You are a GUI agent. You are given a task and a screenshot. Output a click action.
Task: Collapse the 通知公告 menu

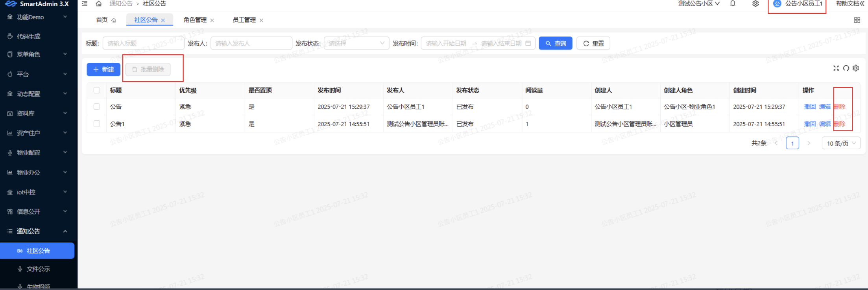click(39, 231)
